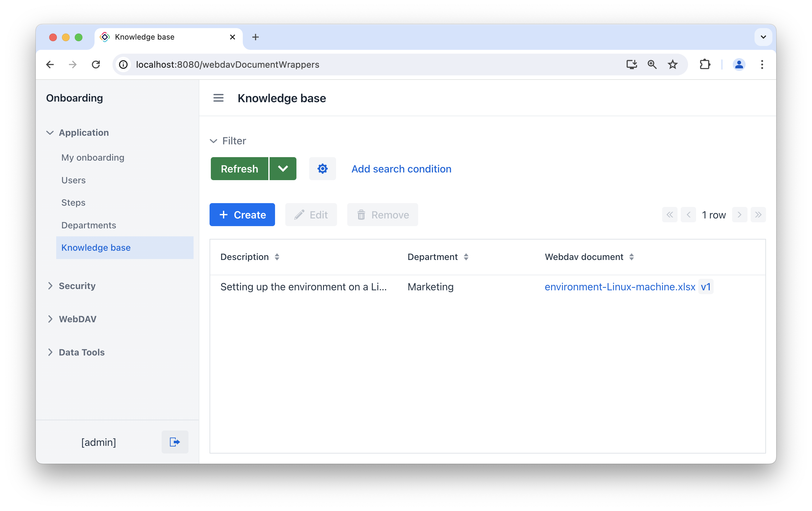The height and width of the screenshot is (511, 812).
Task: Select the Departments menu item
Action: click(88, 225)
